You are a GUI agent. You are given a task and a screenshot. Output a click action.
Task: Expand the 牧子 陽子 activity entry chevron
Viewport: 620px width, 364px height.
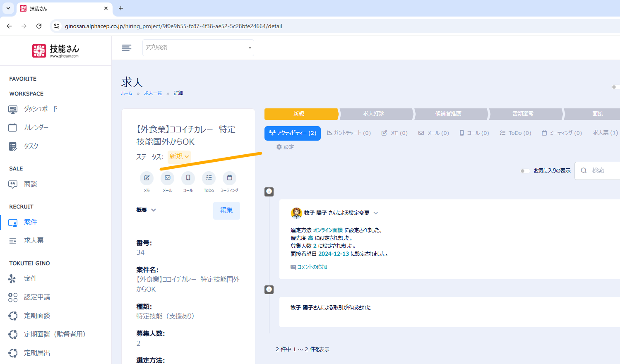pyautogui.click(x=376, y=213)
